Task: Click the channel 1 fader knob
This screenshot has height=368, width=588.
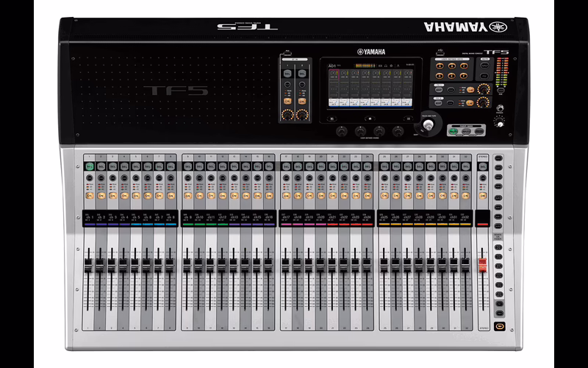Action: [88, 265]
